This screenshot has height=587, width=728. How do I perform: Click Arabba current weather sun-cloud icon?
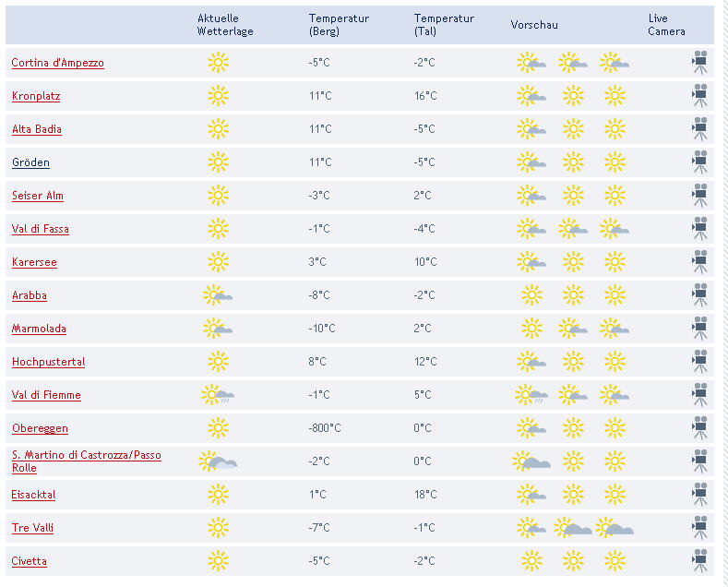tap(217, 295)
